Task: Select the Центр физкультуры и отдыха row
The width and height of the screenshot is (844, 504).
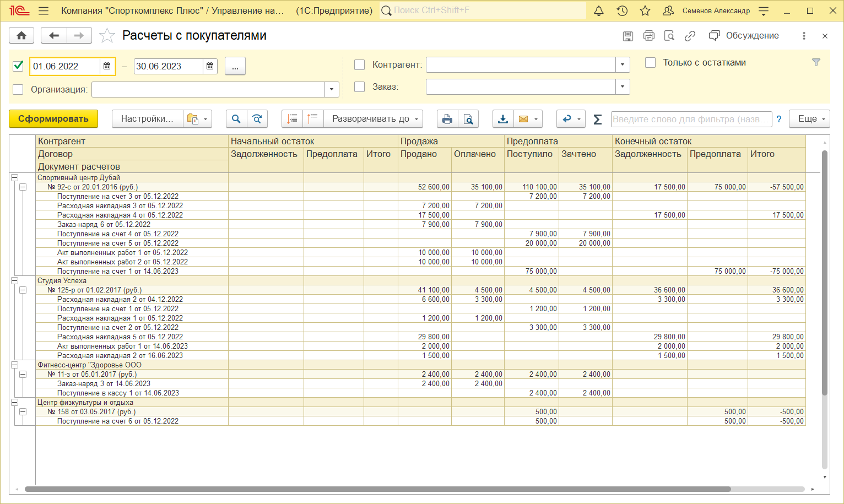Action: 420,403
